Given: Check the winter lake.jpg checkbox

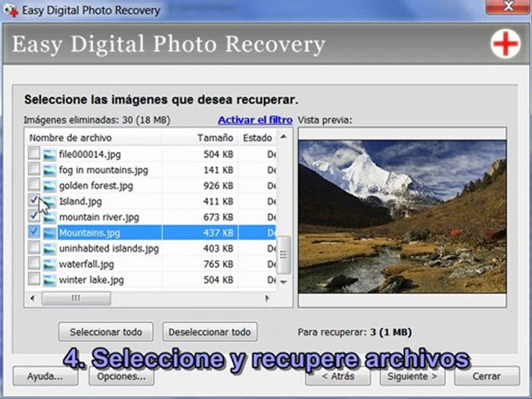Looking at the screenshot, I should click(x=34, y=278).
